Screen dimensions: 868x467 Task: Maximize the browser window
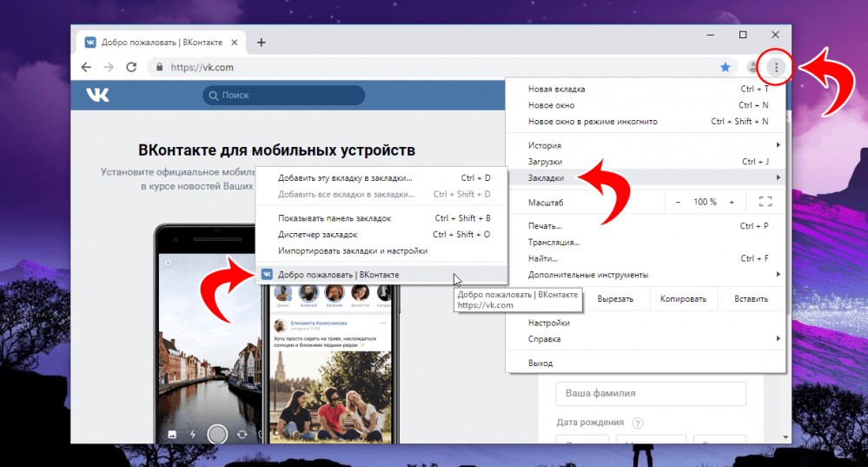click(x=743, y=35)
